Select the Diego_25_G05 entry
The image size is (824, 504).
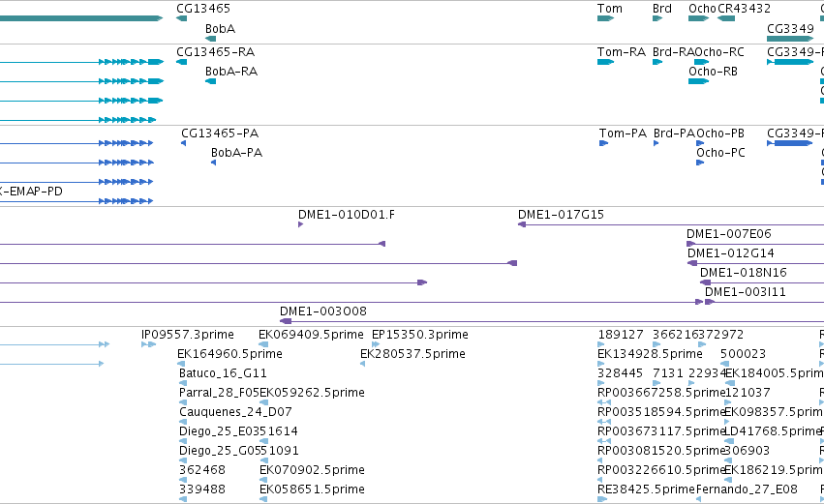220,452
